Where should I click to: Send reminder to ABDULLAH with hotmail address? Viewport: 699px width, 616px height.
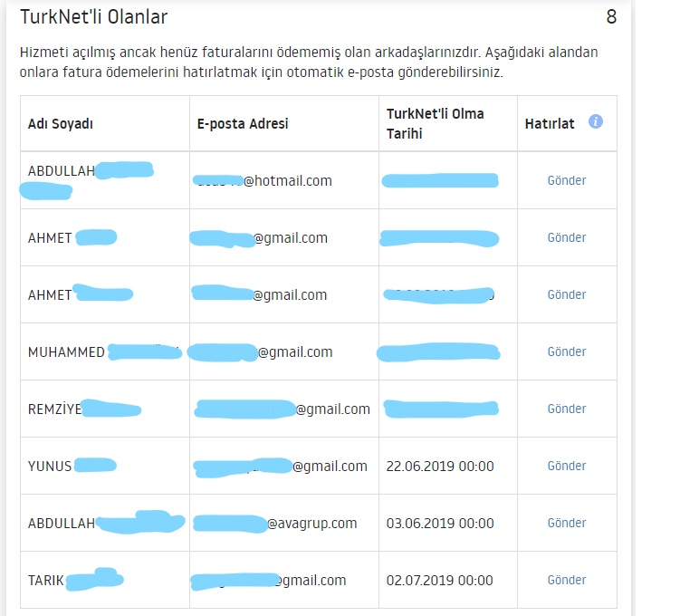(567, 180)
